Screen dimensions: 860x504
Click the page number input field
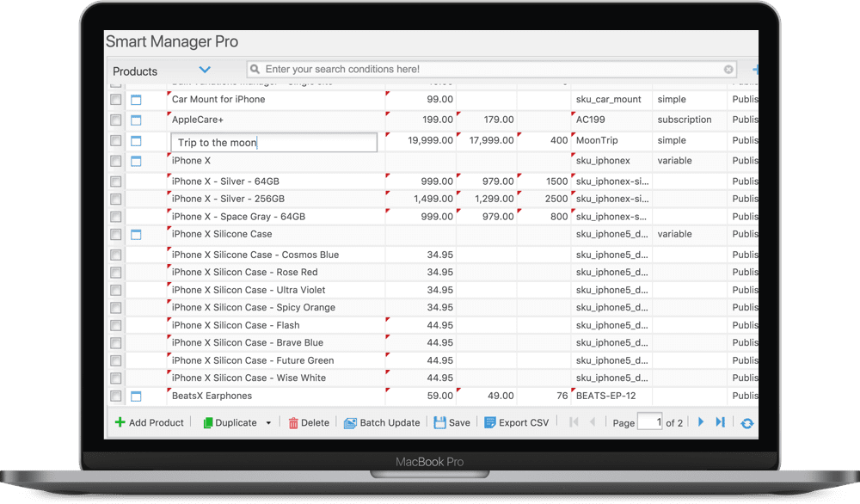[x=650, y=421]
